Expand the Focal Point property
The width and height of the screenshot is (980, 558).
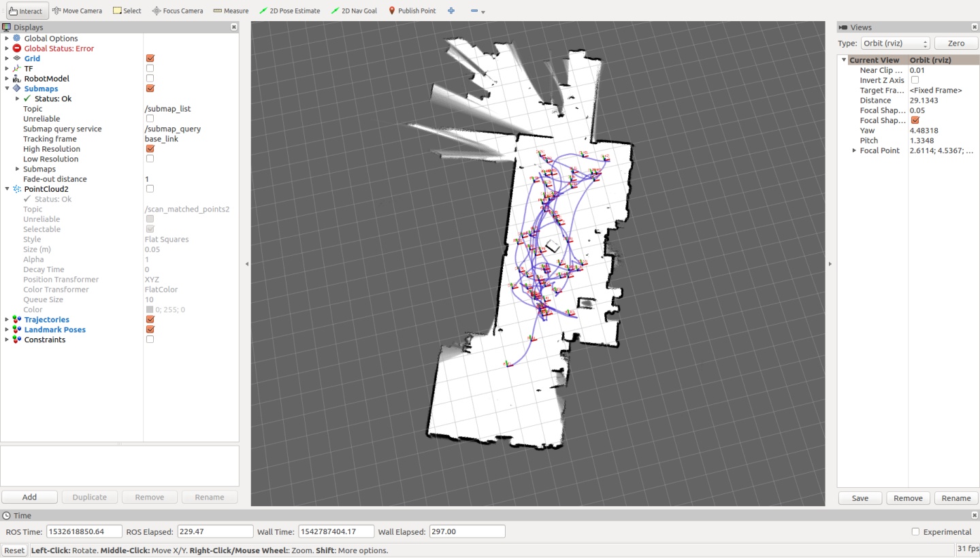pos(854,150)
